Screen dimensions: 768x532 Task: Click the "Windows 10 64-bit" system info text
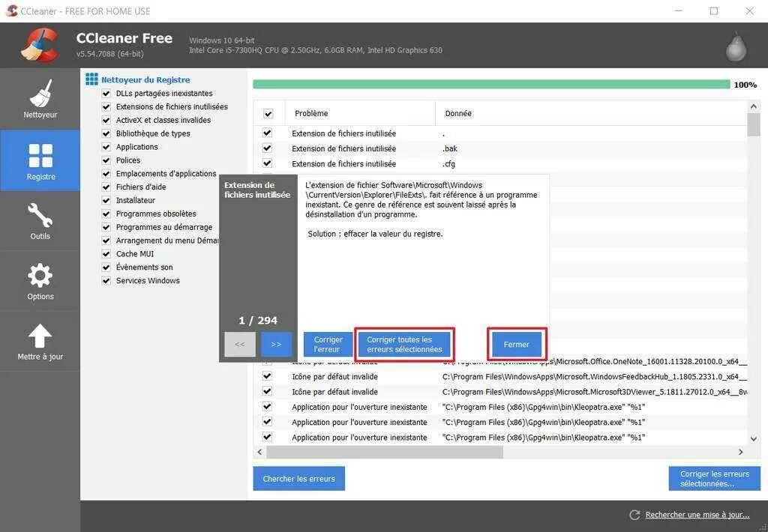tap(222, 40)
